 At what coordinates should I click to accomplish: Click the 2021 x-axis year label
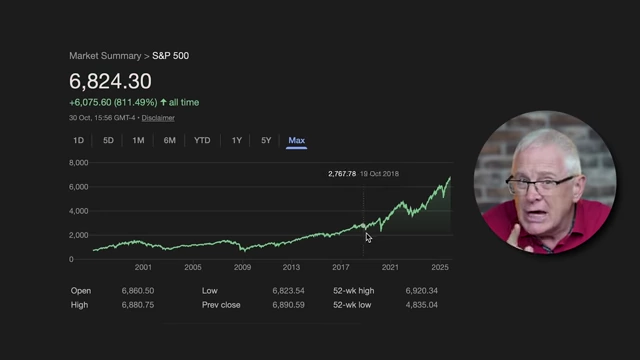click(x=390, y=267)
